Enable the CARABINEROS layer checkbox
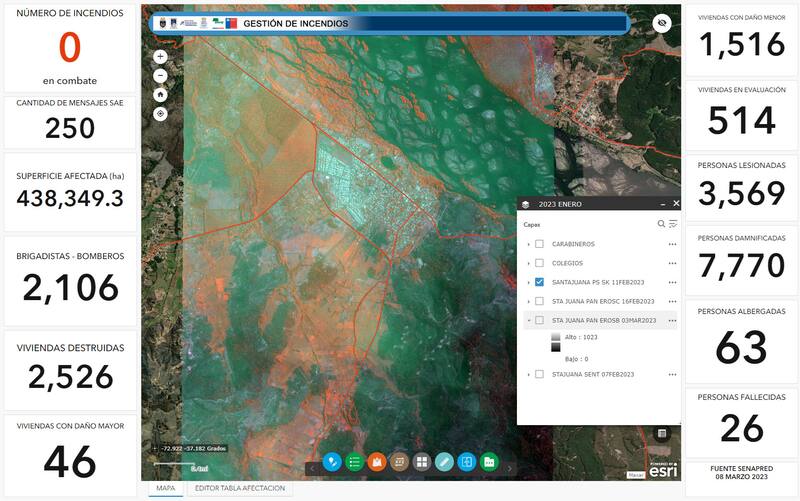 point(540,244)
